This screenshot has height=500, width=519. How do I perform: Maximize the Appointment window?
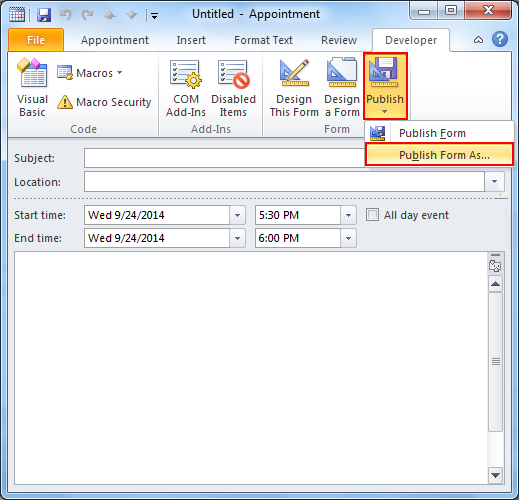(451, 11)
